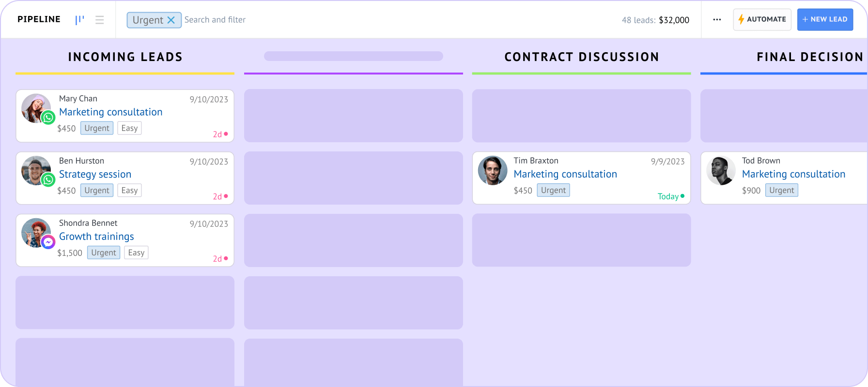Click Tim Braxton's profile photo
Image resolution: width=868 pixels, height=387 pixels.
[493, 170]
